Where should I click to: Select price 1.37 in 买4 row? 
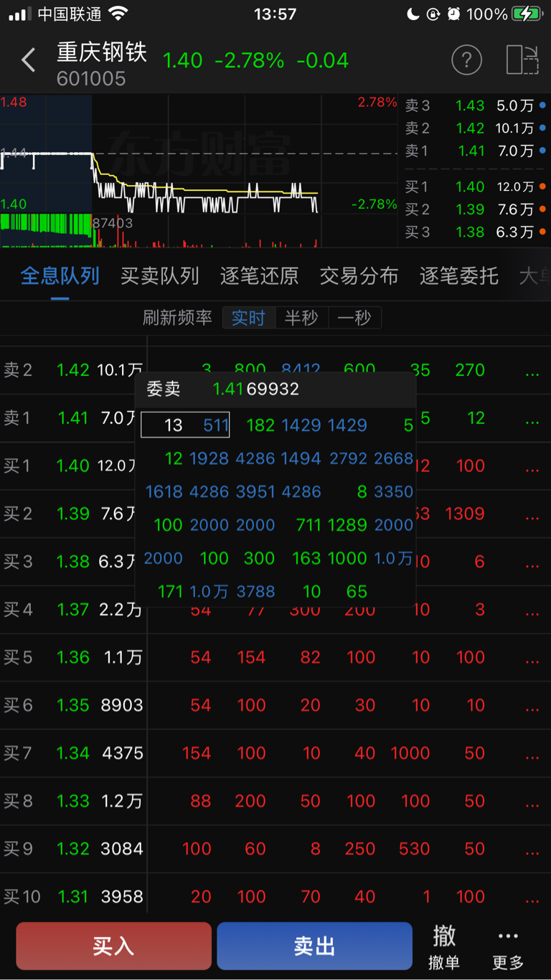[x=73, y=610]
